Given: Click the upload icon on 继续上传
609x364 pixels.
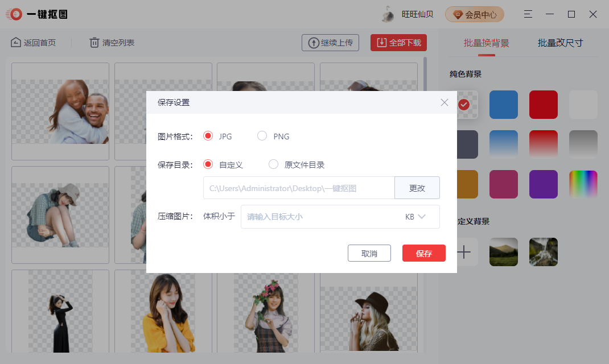Looking at the screenshot, I should pyautogui.click(x=314, y=42).
